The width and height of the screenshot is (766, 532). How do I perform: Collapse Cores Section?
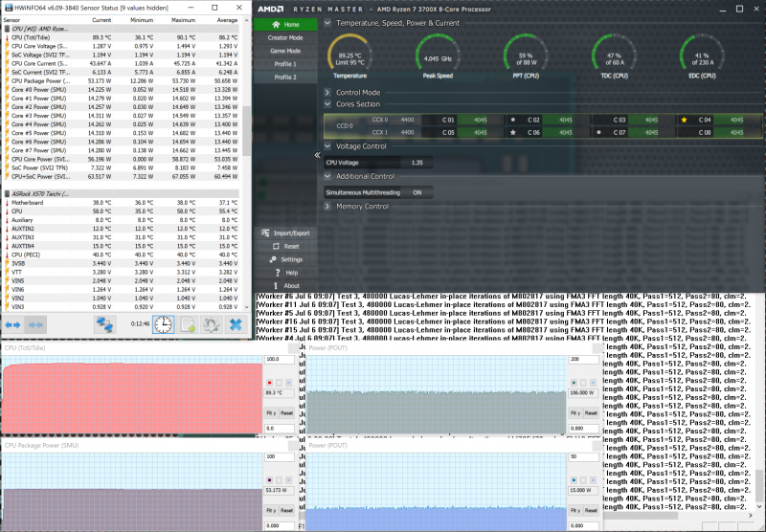[327, 104]
